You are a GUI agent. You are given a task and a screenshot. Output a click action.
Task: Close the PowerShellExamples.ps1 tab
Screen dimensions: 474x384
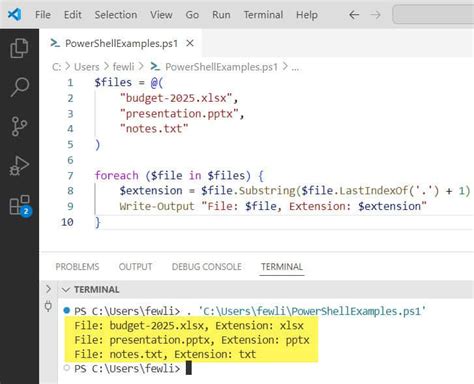point(190,43)
